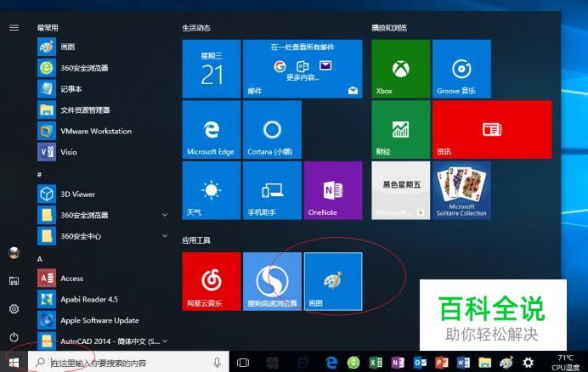The width and height of the screenshot is (588, 372).
Task: Click the Power button in the Start menu
Action: (14, 337)
